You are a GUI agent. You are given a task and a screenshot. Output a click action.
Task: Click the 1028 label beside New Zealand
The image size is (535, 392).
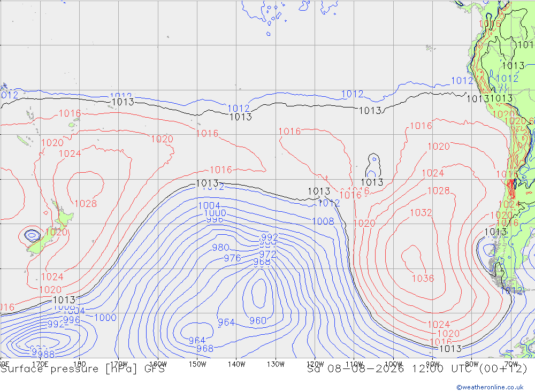click(x=85, y=204)
